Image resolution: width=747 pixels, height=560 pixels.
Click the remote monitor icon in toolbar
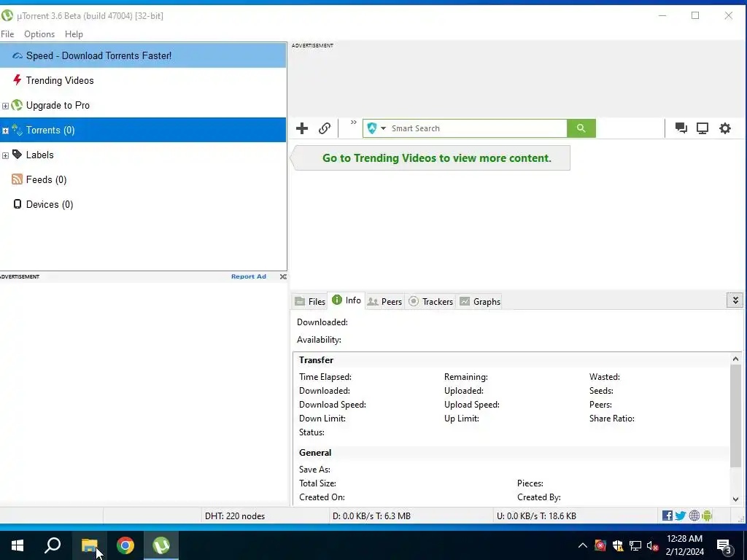click(703, 128)
